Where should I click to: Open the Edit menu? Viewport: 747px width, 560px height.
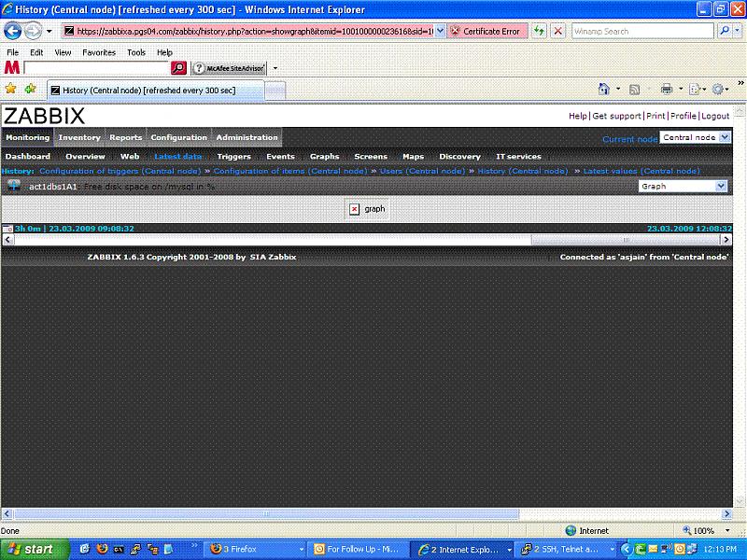tap(36, 52)
